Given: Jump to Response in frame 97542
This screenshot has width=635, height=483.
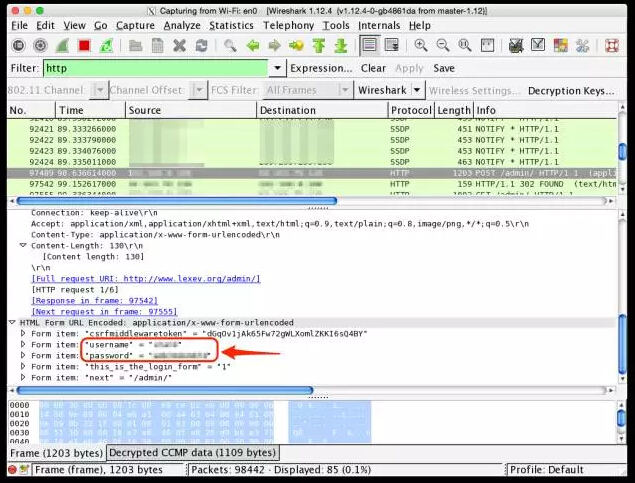Looking at the screenshot, I should 94,300.
